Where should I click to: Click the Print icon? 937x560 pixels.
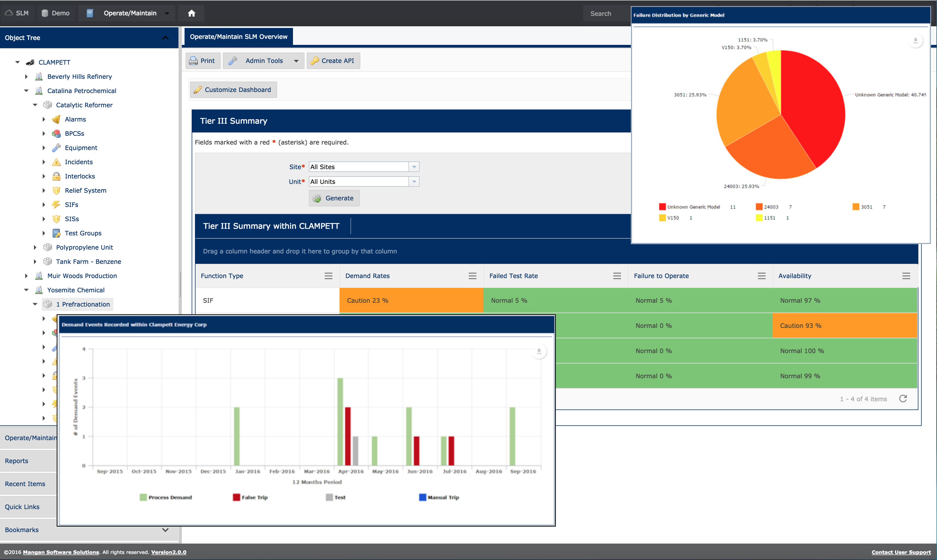pos(193,61)
